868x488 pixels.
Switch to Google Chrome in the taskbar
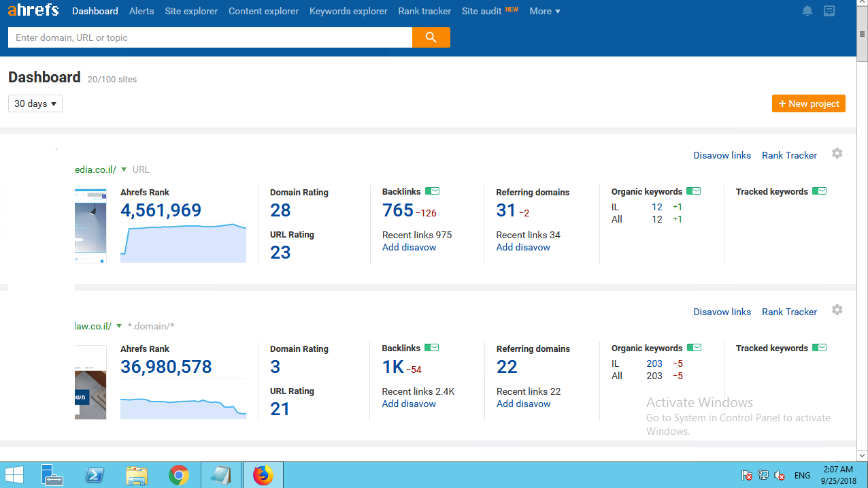[x=179, y=475]
